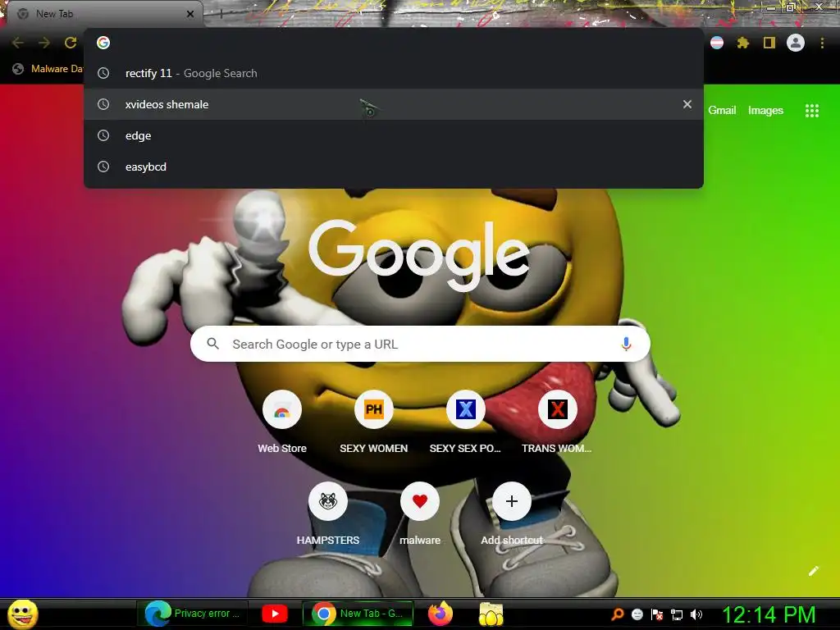Open the Extensions puzzle-piece icon
The height and width of the screenshot is (630, 840).
(x=742, y=43)
